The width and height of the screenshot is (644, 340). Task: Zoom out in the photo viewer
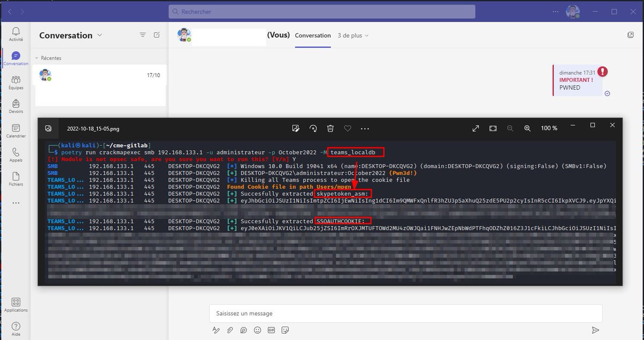(510, 128)
